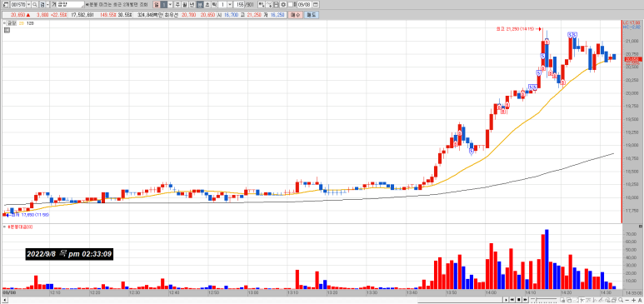
Task: Toggle the checkbox beside the date field
Action: 291,4
